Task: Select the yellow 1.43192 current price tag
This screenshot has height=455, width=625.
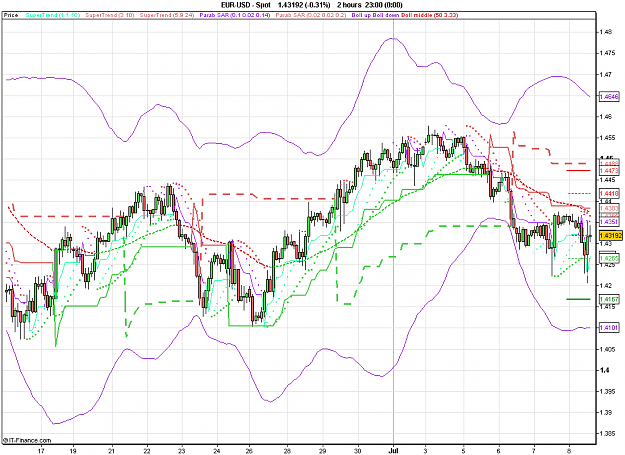Action: click(x=610, y=235)
